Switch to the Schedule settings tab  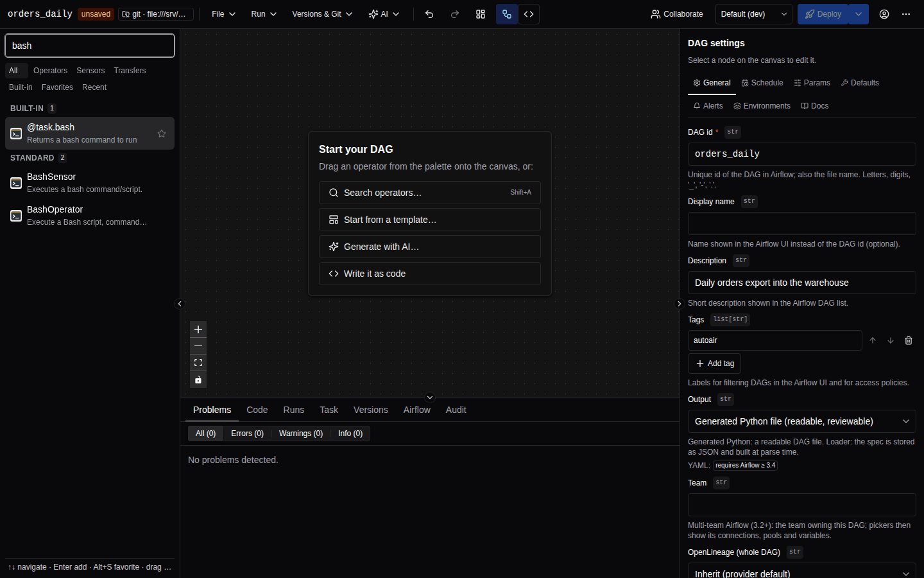tap(762, 83)
